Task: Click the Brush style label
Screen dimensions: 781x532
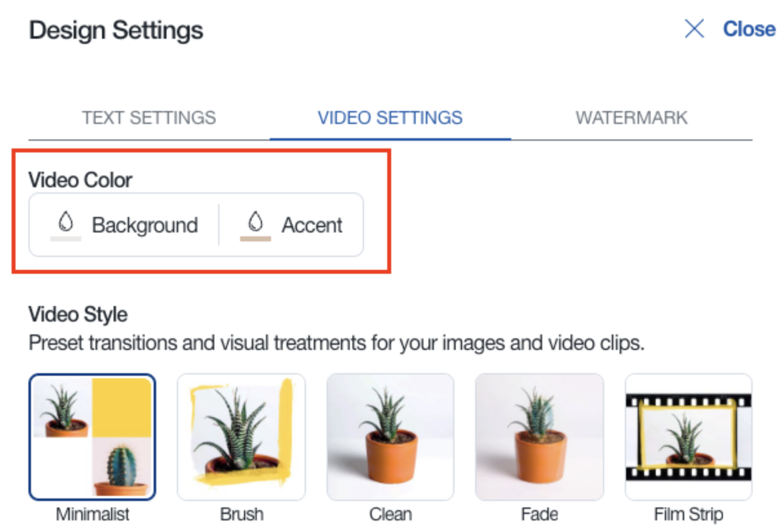Action: pos(241,515)
